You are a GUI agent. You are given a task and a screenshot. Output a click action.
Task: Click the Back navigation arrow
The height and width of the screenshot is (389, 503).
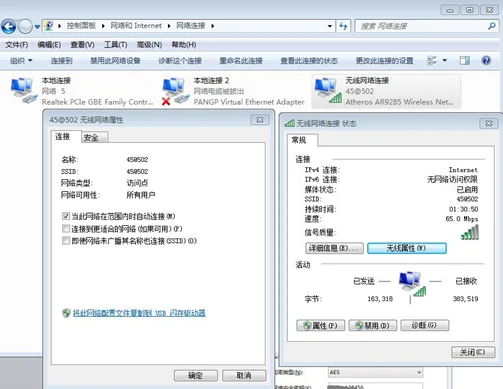coord(8,26)
